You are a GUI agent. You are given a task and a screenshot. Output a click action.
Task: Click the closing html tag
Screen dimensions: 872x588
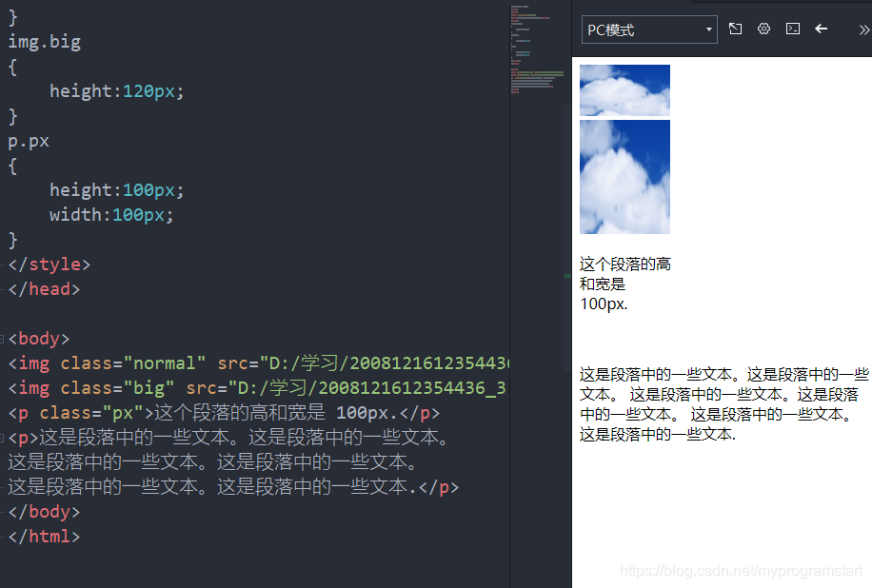pyautogui.click(x=45, y=537)
